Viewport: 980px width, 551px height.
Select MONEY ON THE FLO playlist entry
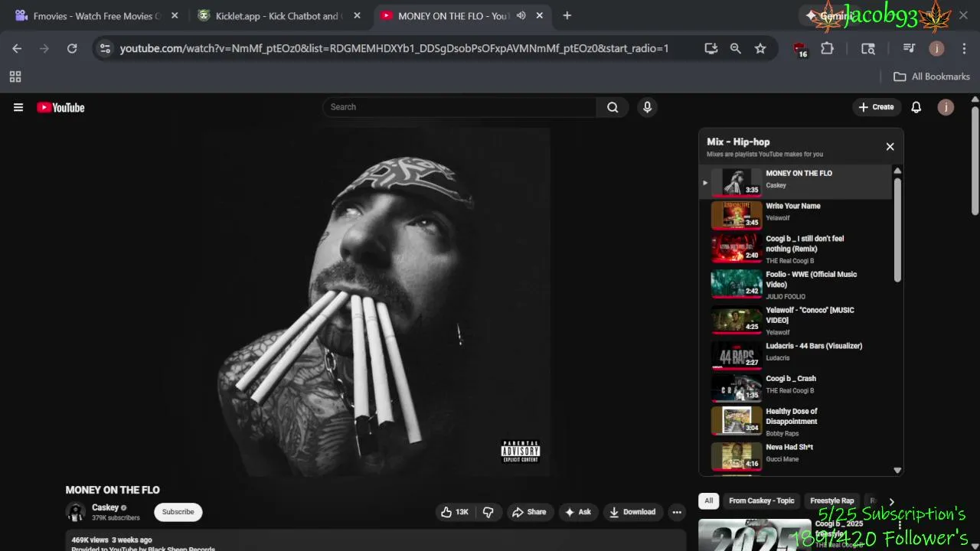tap(796, 182)
